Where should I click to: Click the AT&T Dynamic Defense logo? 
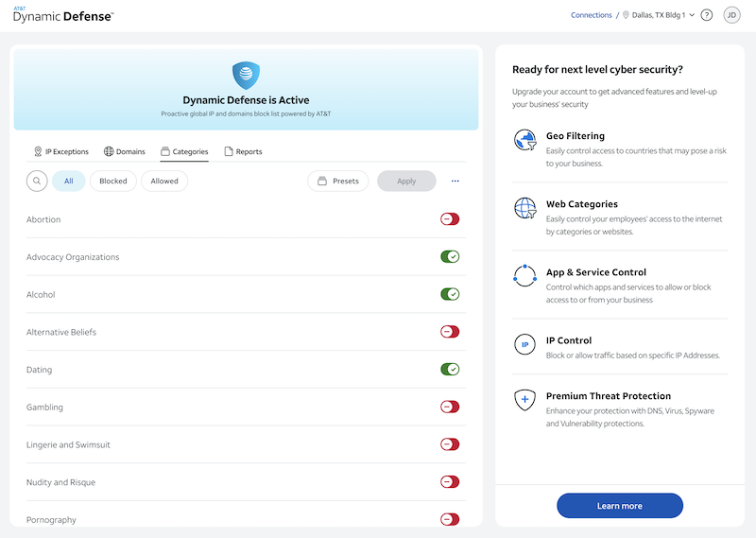click(x=63, y=15)
